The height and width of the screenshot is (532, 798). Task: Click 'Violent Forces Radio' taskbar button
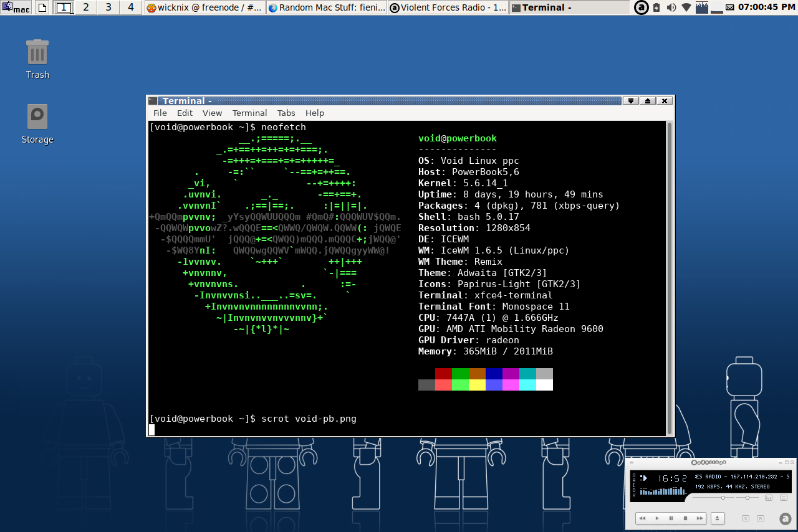pyautogui.click(x=448, y=7)
